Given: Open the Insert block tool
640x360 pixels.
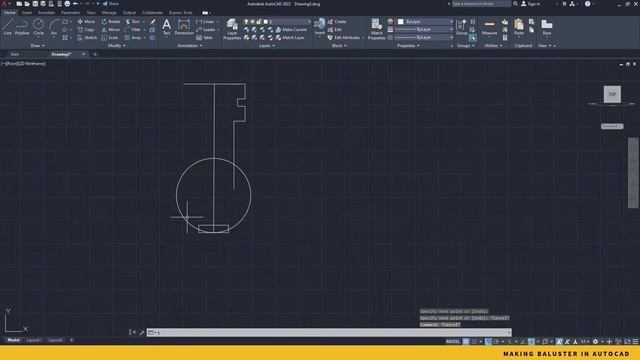Looking at the screenshot, I should (320, 27).
